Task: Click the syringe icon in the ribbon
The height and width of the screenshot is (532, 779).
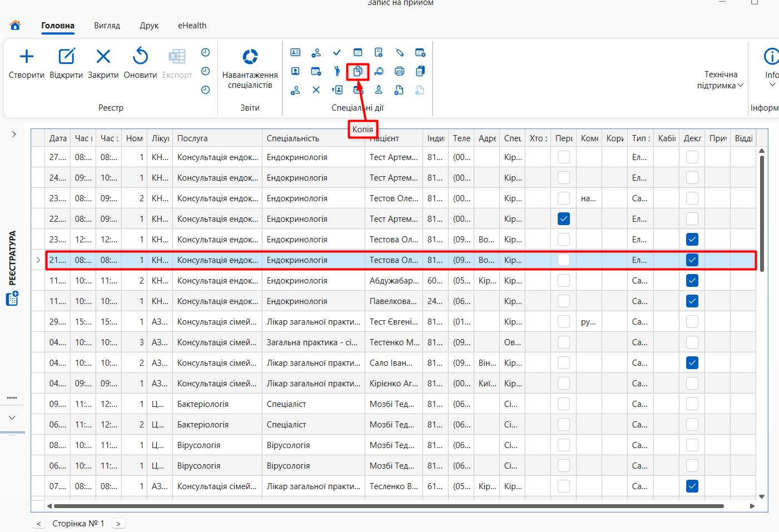Action: pos(399,52)
